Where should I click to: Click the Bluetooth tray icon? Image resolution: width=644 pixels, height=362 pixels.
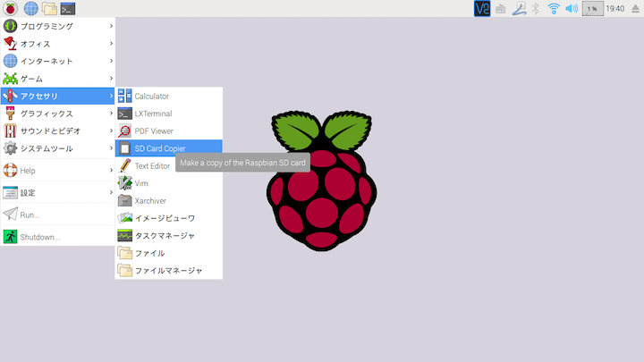536,9
